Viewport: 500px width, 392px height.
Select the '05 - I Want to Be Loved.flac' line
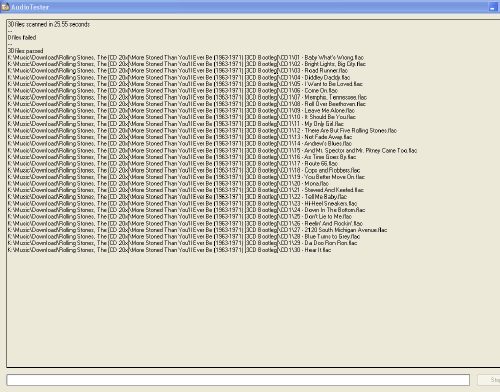click(x=185, y=84)
